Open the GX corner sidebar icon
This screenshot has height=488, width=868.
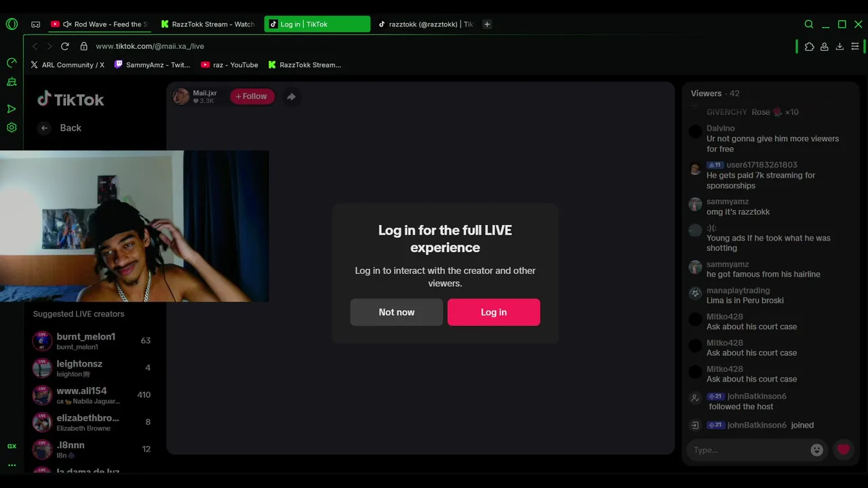tap(12, 447)
